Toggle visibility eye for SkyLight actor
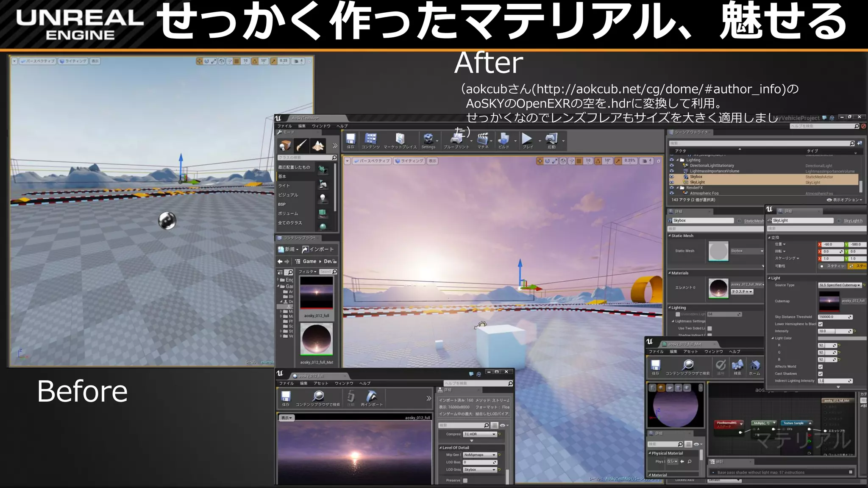The width and height of the screenshot is (868, 488). pyautogui.click(x=671, y=182)
